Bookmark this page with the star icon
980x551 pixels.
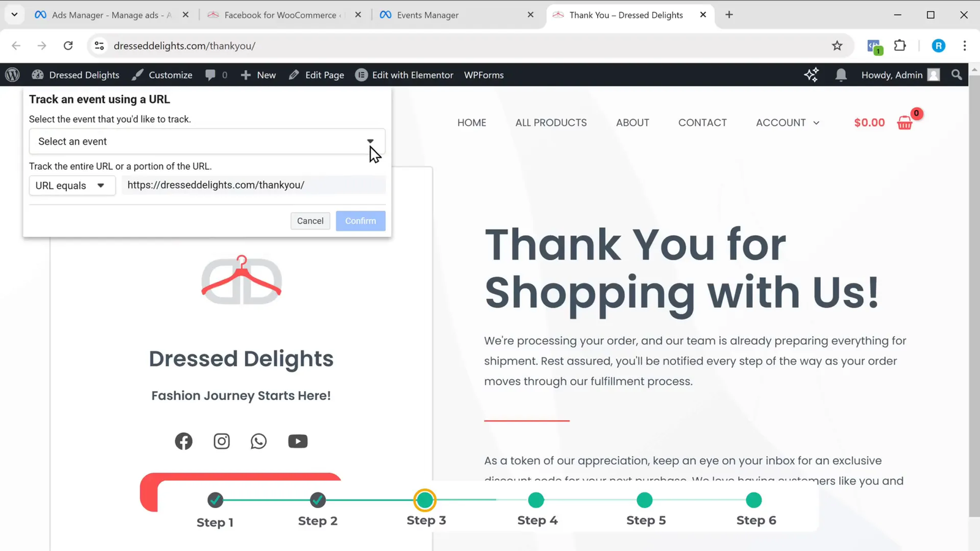point(837,45)
